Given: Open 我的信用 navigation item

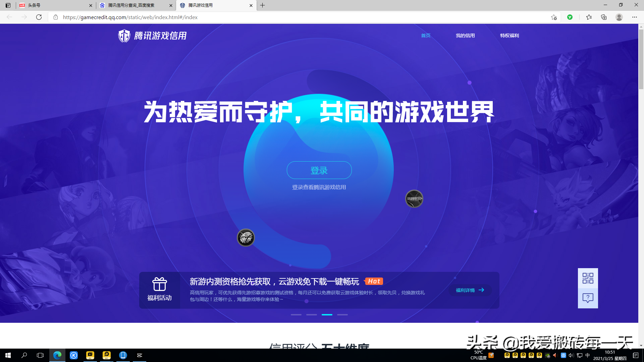Looking at the screenshot, I should pyautogui.click(x=465, y=36).
